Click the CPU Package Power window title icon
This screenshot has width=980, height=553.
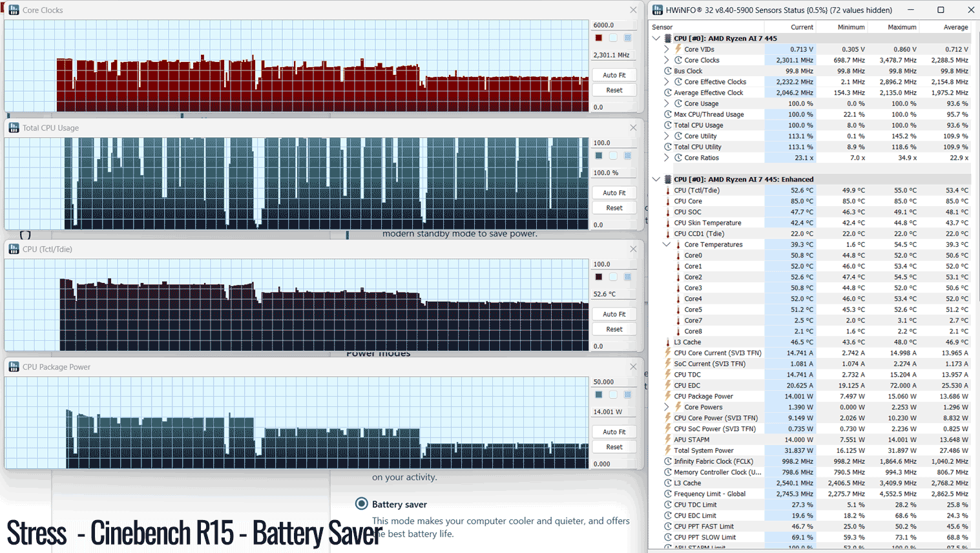coord(14,367)
